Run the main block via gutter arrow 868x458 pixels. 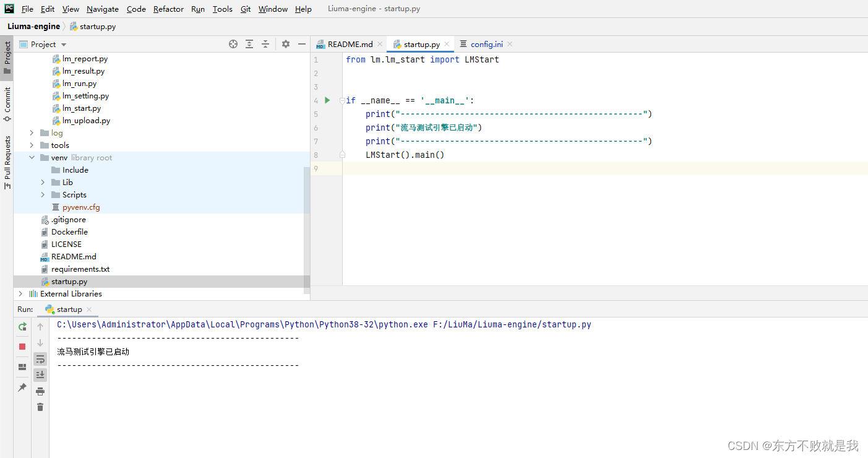click(327, 100)
